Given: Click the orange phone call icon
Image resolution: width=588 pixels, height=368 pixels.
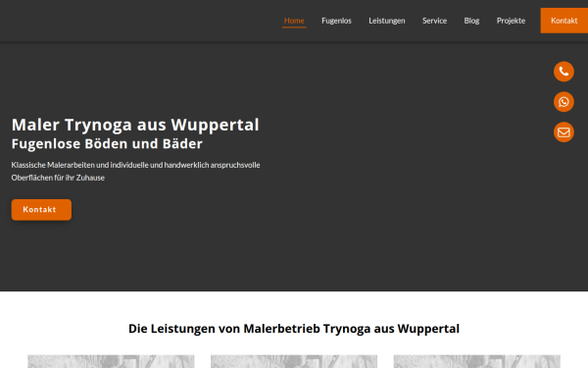Looking at the screenshot, I should pos(563,72).
